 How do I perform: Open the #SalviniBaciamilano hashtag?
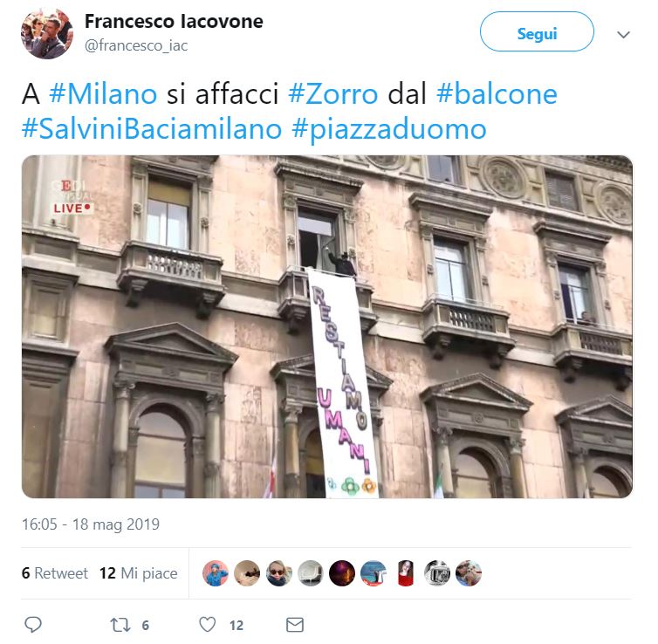coord(152,128)
